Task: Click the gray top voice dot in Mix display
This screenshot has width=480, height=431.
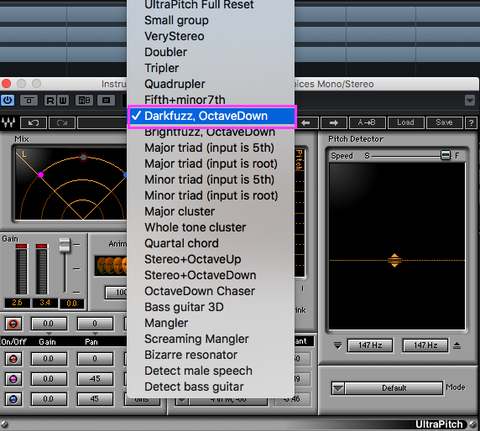Action: (x=83, y=157)
